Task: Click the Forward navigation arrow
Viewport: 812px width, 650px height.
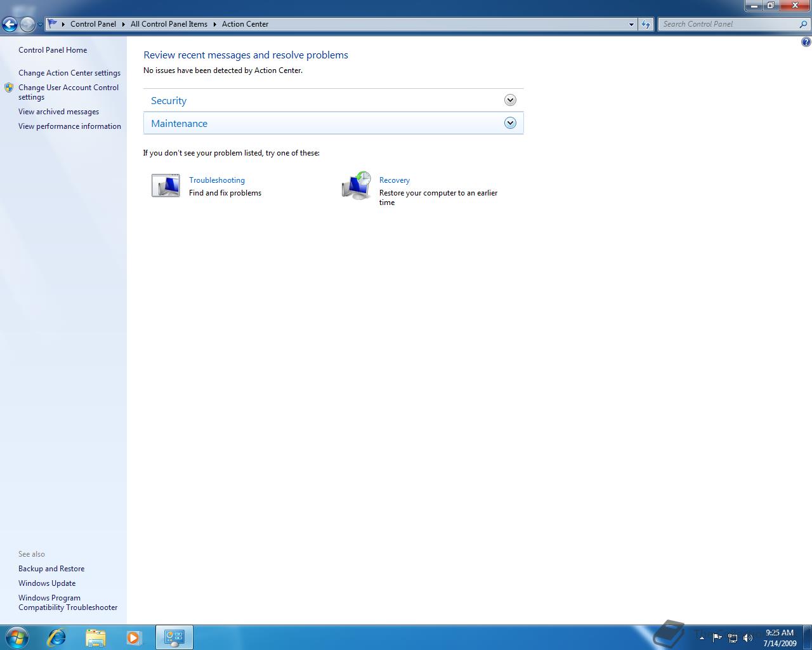Action: tap(27, 25)
